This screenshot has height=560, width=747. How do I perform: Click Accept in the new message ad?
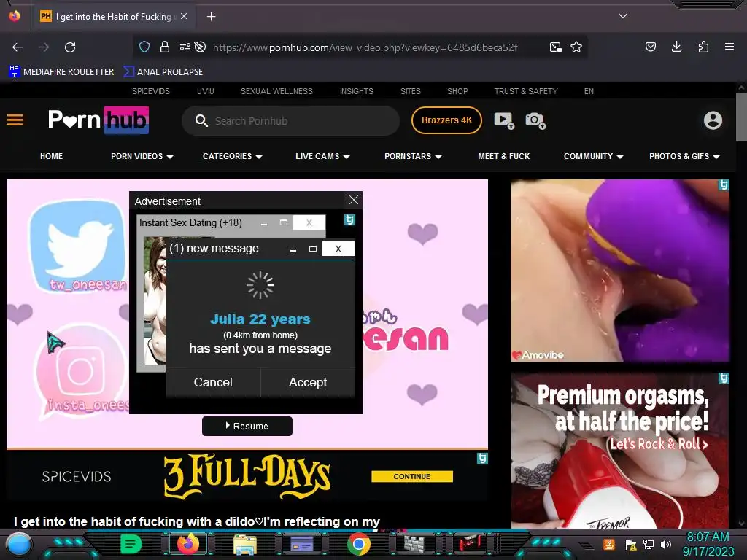click(x=308, y=382)
